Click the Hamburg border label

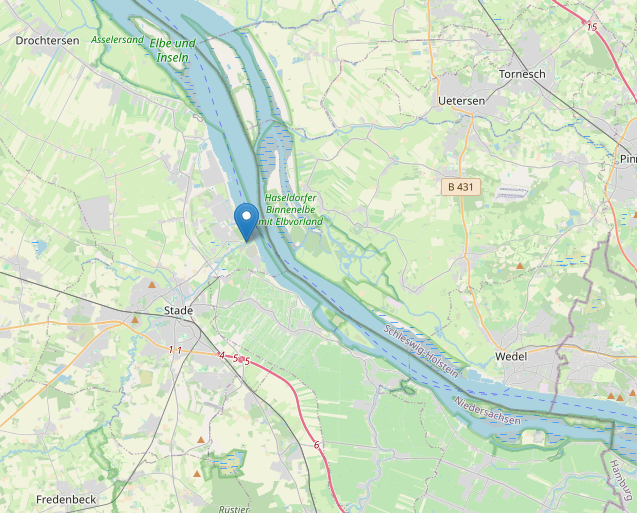(622, 481)
